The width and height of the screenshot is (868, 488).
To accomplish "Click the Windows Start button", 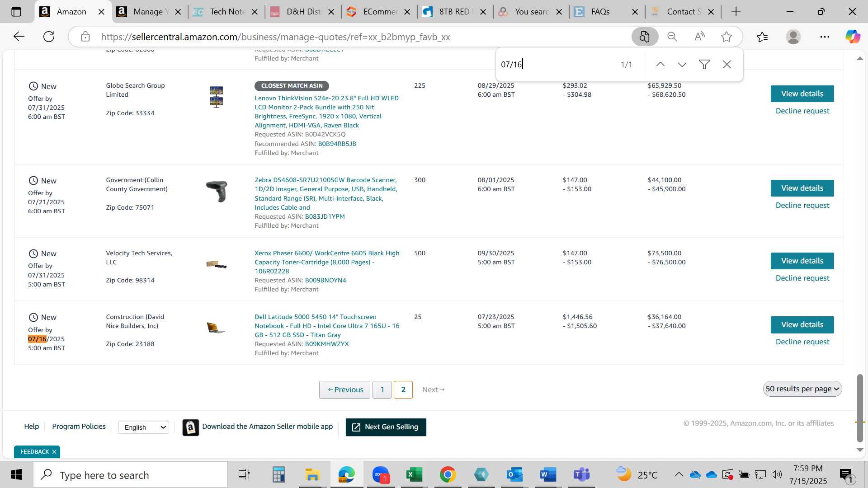I will pos(16,474).
